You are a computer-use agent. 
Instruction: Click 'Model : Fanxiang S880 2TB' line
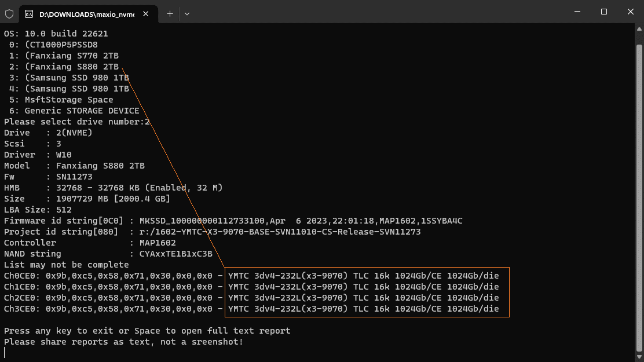74,166
